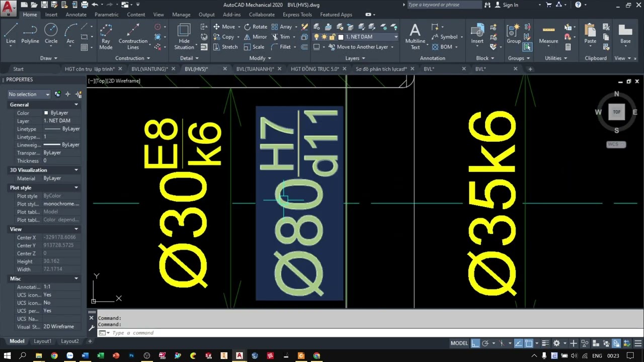This screenshot has width=644, height=362.
Task: Click the new drawing tab plus button
Action: (529, 69)
